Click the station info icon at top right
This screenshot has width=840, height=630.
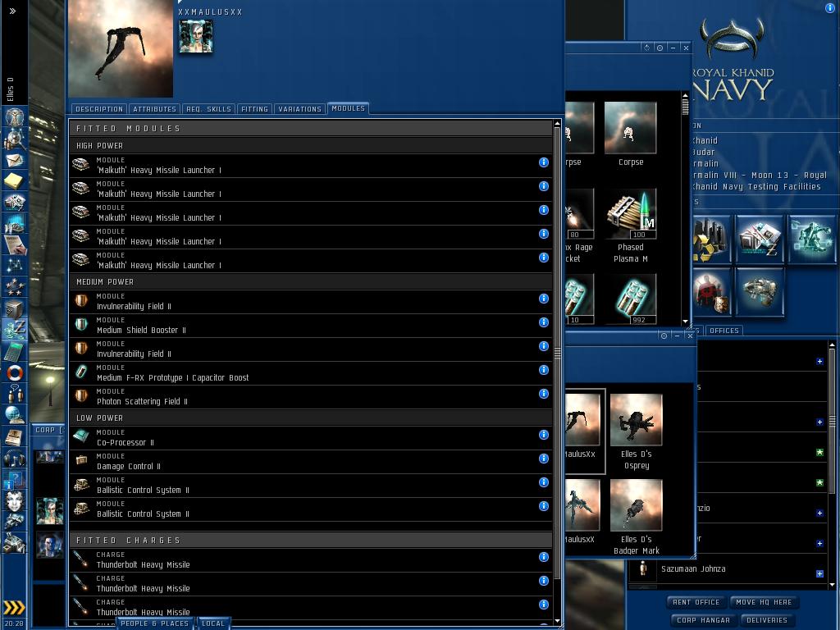click(830, 7)
